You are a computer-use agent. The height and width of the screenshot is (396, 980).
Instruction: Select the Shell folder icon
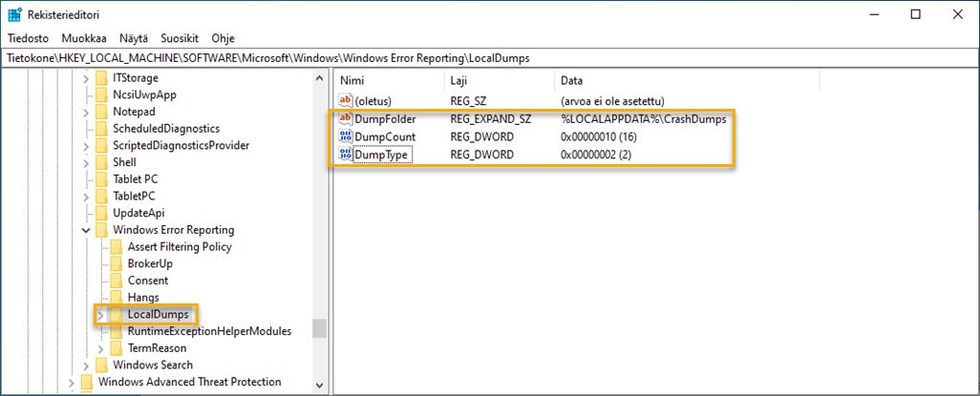(x=101, y=162)
